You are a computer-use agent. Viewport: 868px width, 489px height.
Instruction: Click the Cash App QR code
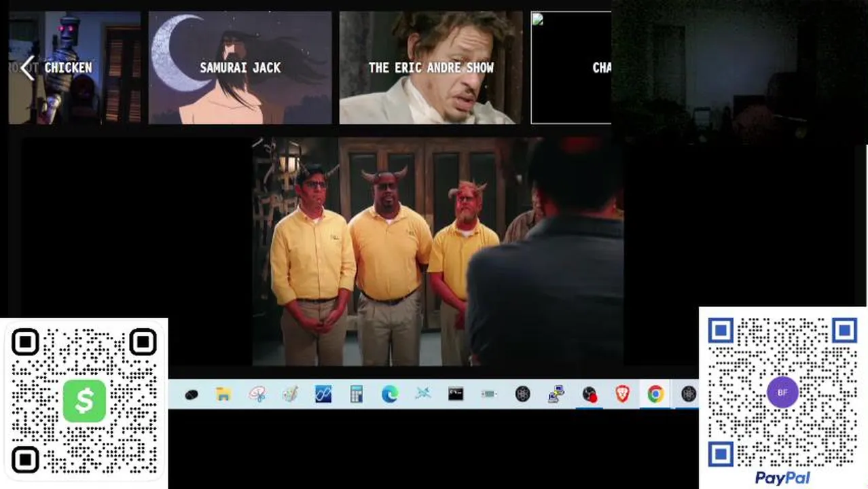click(x=84, y=403)
